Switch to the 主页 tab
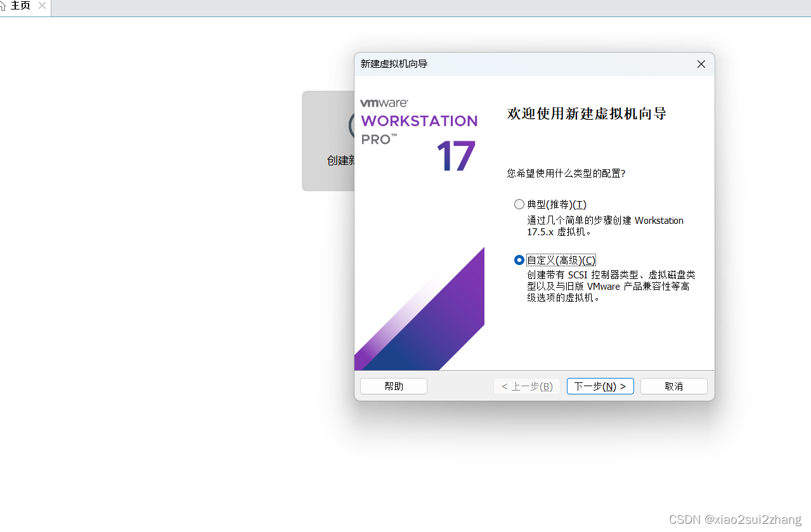 pos(20,6)
